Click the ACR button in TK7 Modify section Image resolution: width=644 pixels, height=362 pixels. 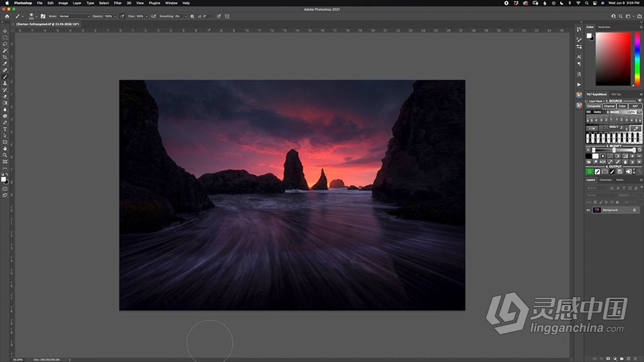tap(602, 162)
